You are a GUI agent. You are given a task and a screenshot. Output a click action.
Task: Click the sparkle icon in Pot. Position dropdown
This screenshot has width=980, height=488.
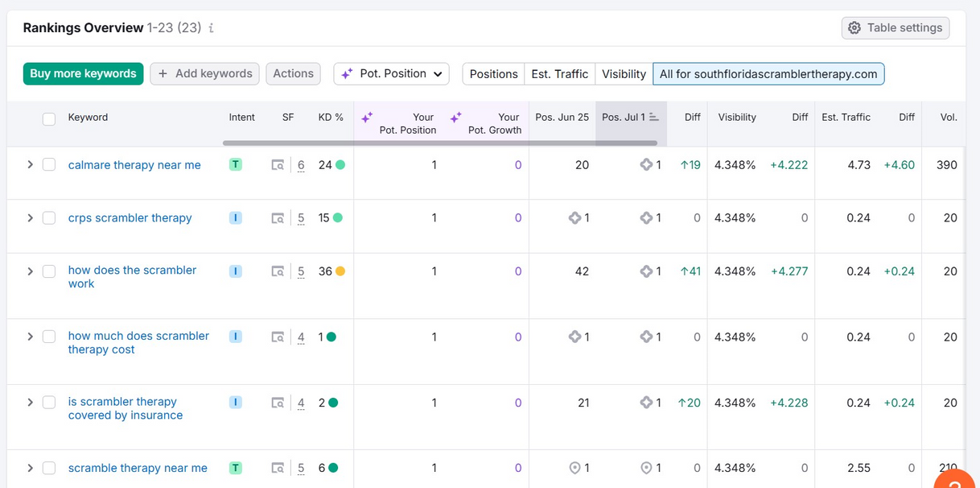(347, 74)
